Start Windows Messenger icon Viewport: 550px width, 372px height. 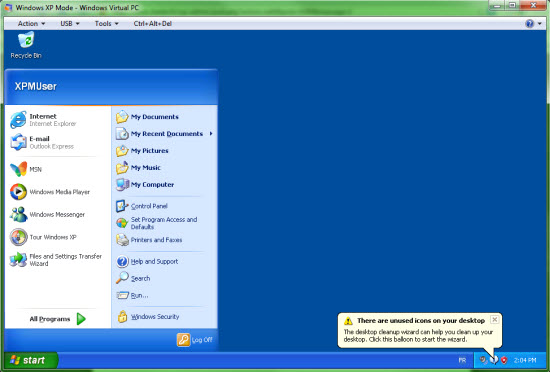18,214
